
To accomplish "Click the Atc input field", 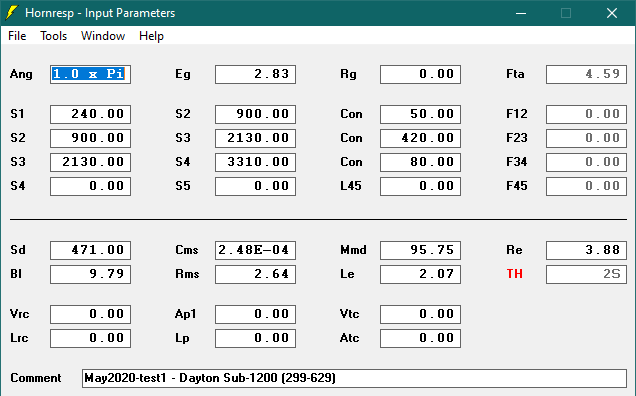I will (420, 338).
